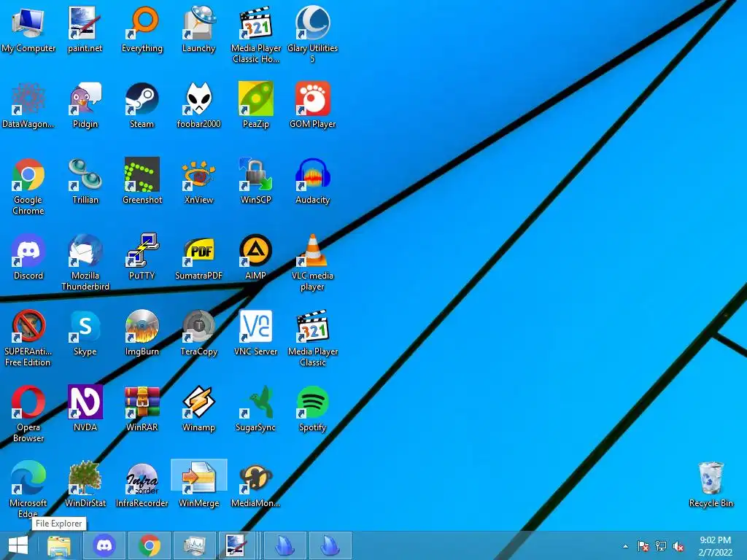Click the network status tray icon
This screenshot has height=560, width=747.
point(661,546)
